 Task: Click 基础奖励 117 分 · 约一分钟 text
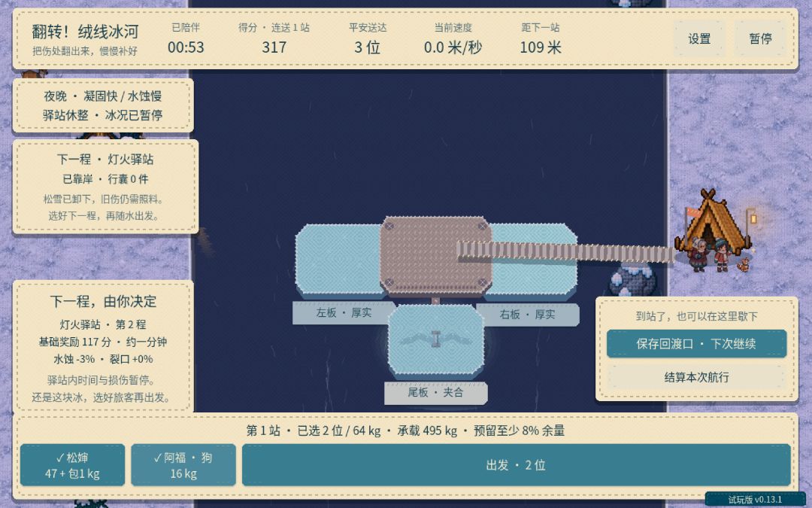pos(103,342)
